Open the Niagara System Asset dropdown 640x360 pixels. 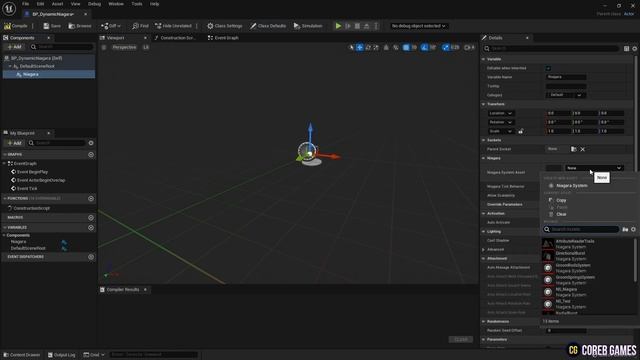(594, 168)
